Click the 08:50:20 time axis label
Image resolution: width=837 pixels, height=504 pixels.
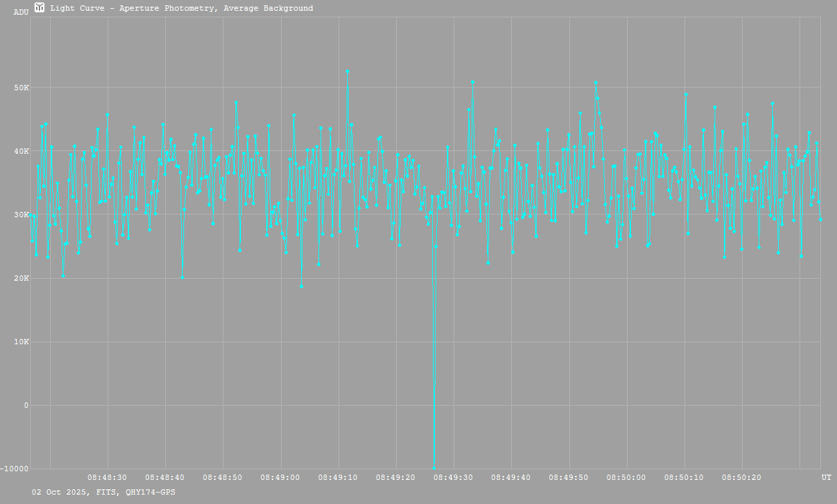tap(741, 477)
